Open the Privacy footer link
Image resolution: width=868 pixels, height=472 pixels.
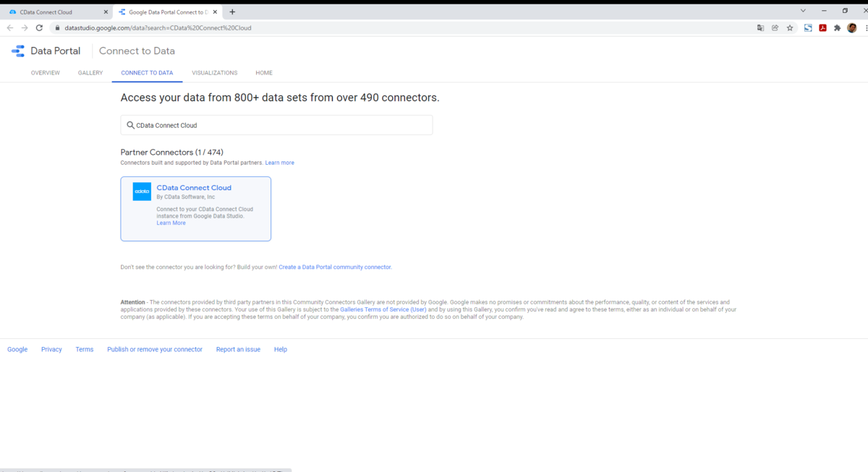tap(51, 349)
